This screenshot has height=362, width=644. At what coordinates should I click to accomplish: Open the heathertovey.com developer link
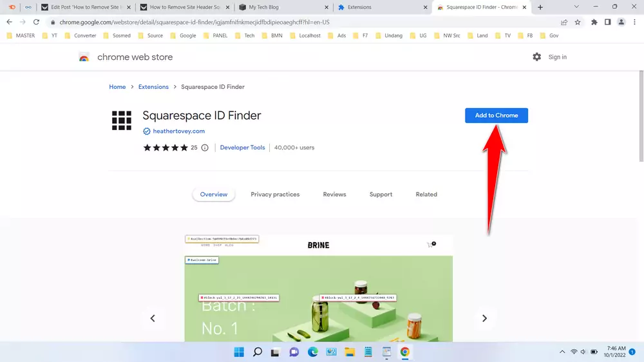coord(178,131)
